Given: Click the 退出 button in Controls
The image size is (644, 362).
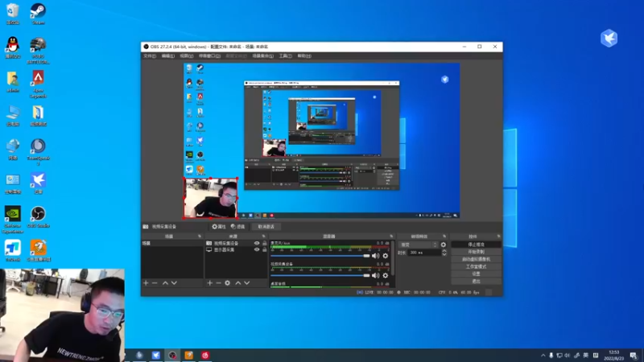Looking at the screenshot, I should pos(476,281).
